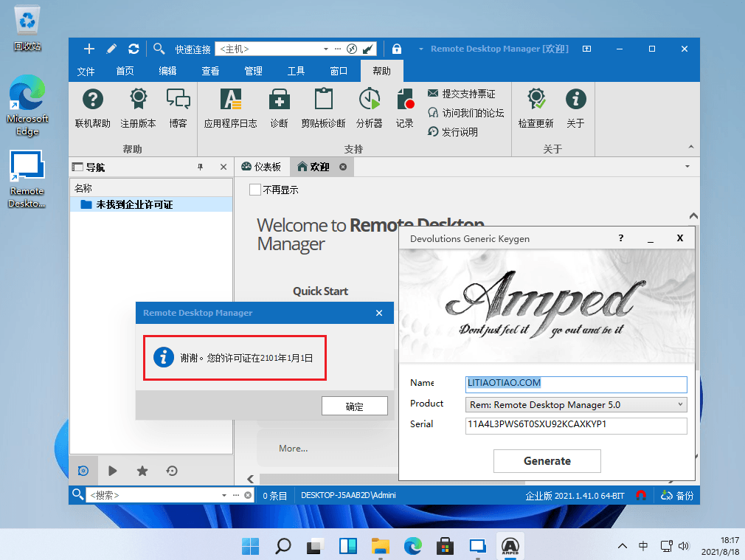Open the 首页 ribbon tab
The image size is (745, 560).
[125, 71]
